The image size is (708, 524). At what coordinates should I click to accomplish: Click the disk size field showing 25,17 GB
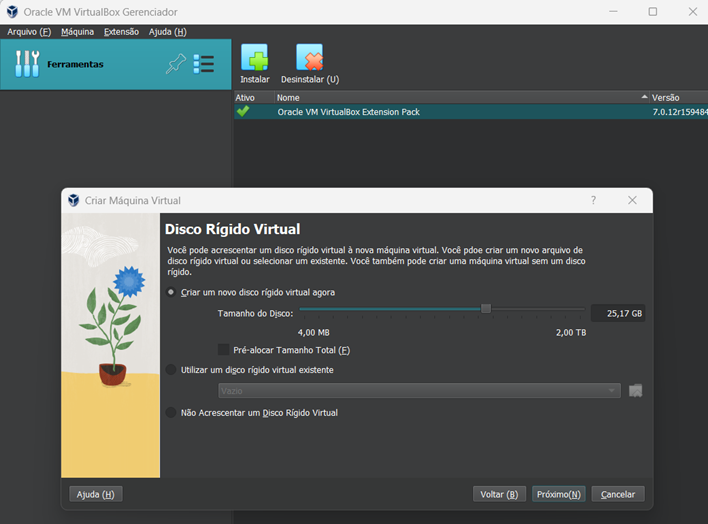(618, 313)
